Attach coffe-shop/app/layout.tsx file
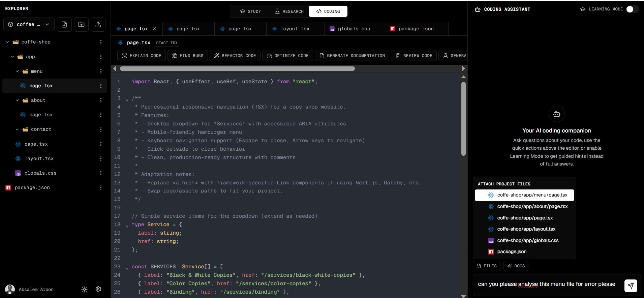 524,229
